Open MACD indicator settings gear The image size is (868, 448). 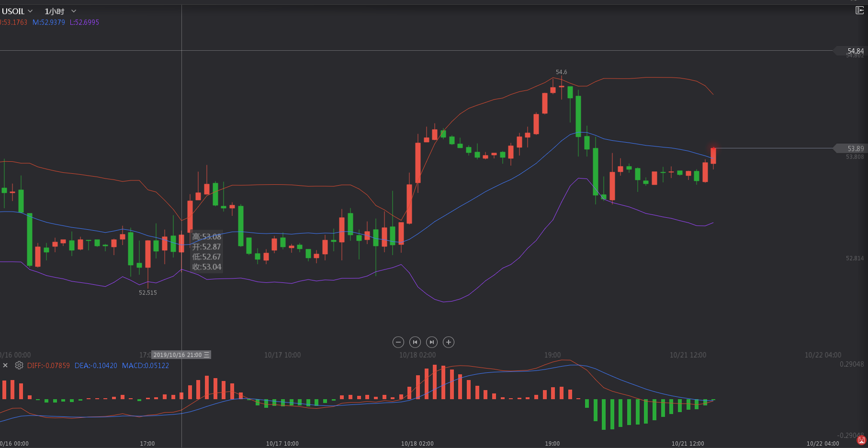coord(19,365)
